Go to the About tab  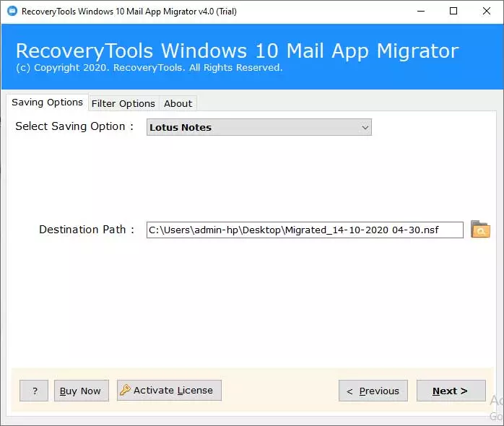178,103
